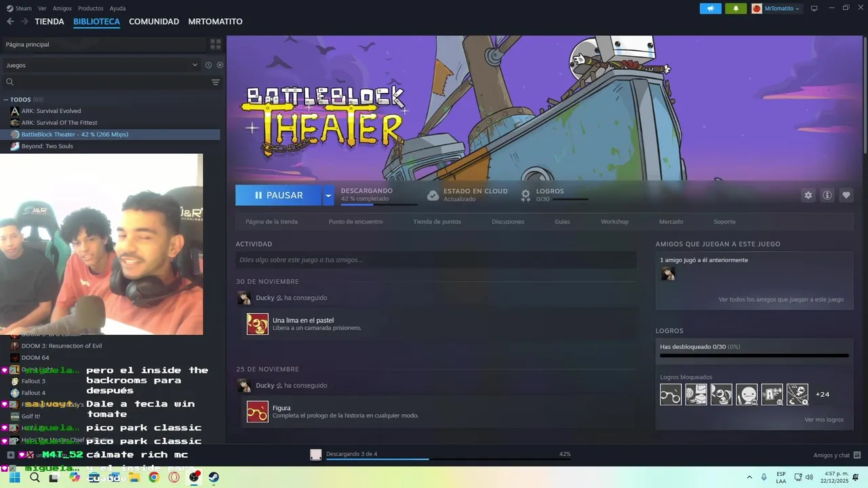868x488 pixels.
Task: Open the TIENDA tab
Action: tap(50, 22)
